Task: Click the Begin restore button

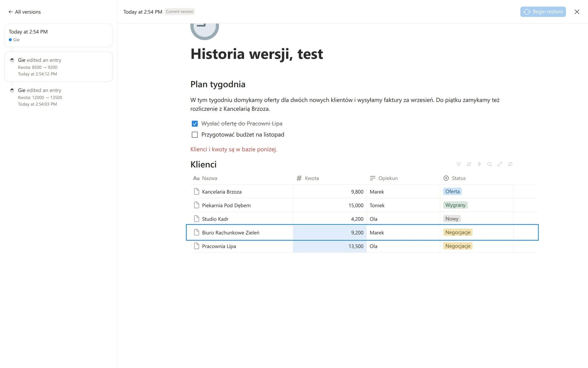Action: [x=543, y=12]
